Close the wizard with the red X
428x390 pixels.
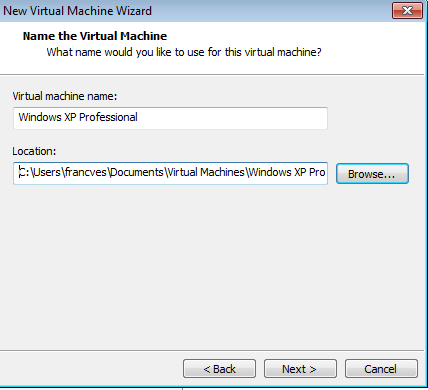407,10
